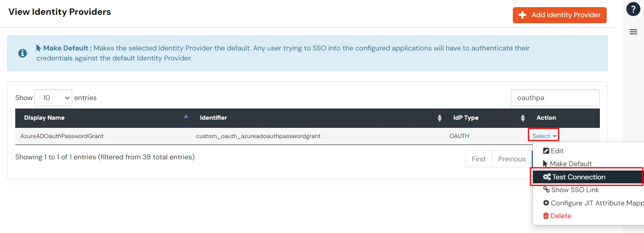The width and height of the screenshot is (644, 233).
Task: Open the hamburger menu icon
Action: tap(633, 32)
